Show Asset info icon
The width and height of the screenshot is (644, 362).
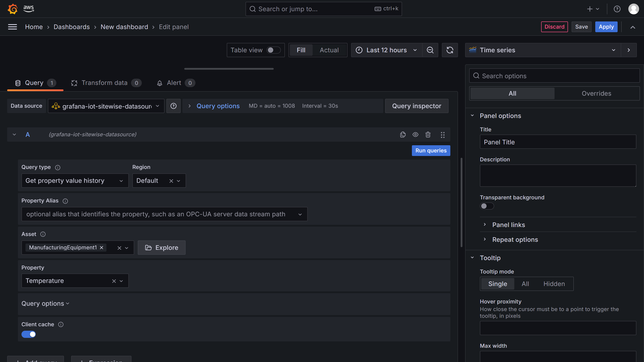pos(43,234)
